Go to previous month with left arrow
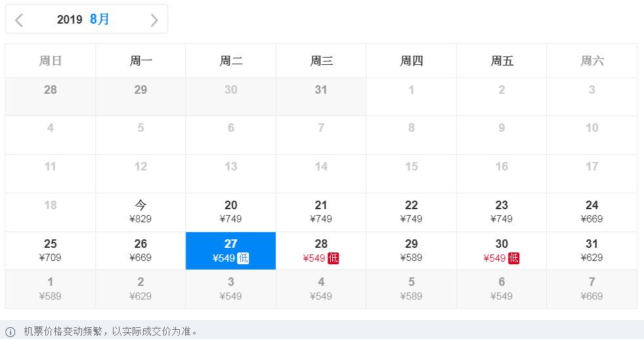Viewport: 644px width, 339px height. [19, 20]
